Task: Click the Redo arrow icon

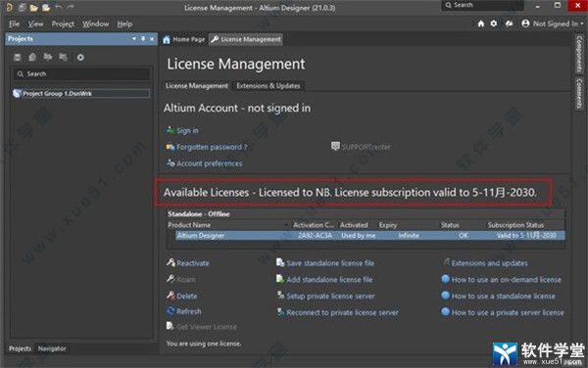Action: click(x=71, y=7)
